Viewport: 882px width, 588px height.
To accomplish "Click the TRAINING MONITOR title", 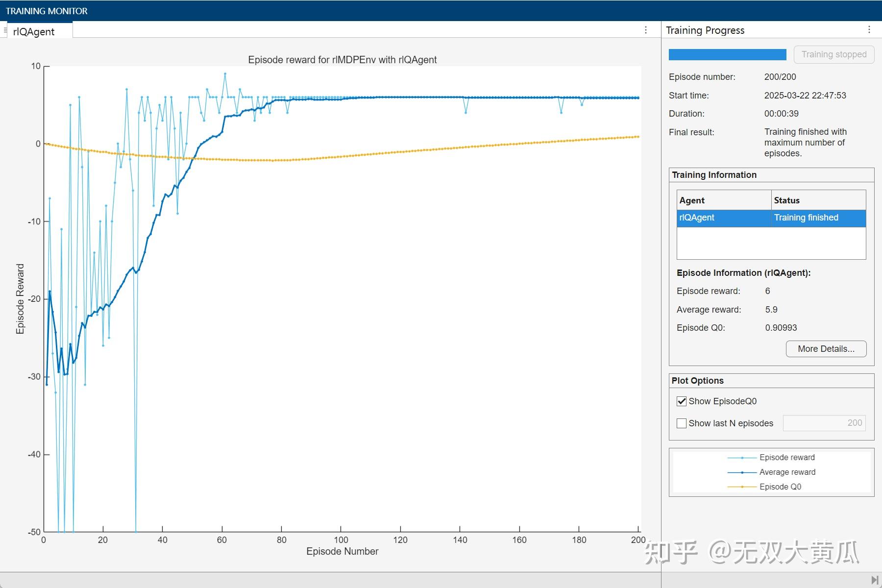I will [47, 11].
